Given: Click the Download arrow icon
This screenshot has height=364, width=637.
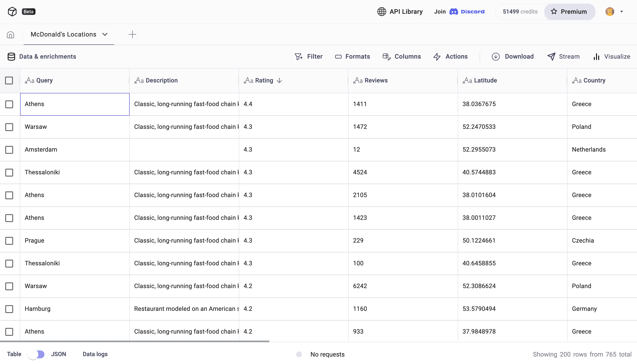Looking at the screenshot, I should [x=496, y=57].
